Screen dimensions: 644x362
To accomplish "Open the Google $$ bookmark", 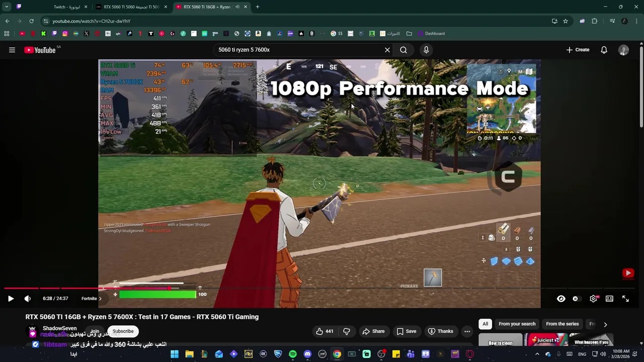I will coord(337,34).
